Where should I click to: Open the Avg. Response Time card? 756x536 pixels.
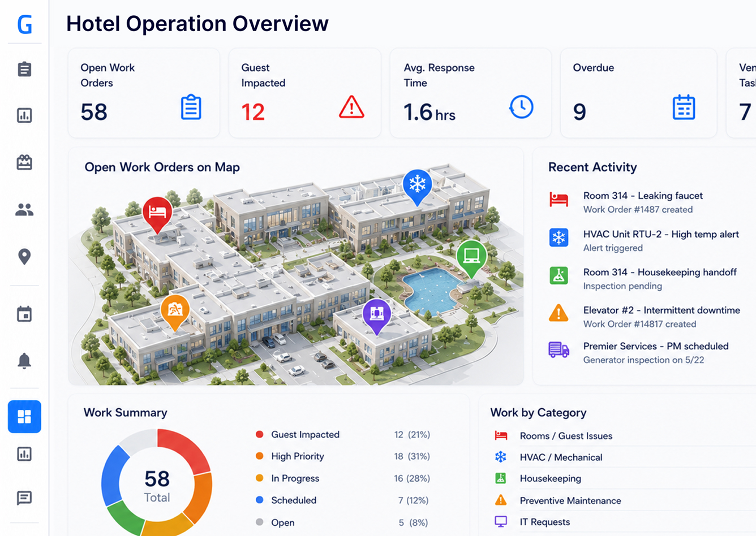pyautogui.click(x=470, y=93)
